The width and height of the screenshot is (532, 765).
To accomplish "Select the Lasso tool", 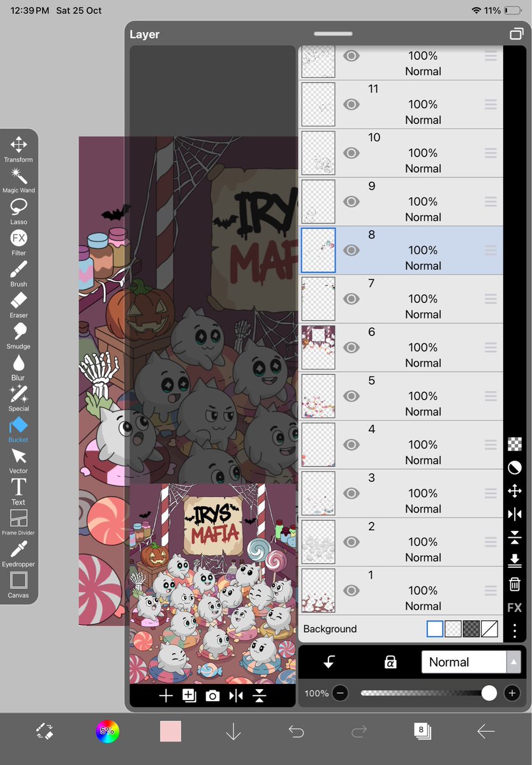I will tap(18, 211).
